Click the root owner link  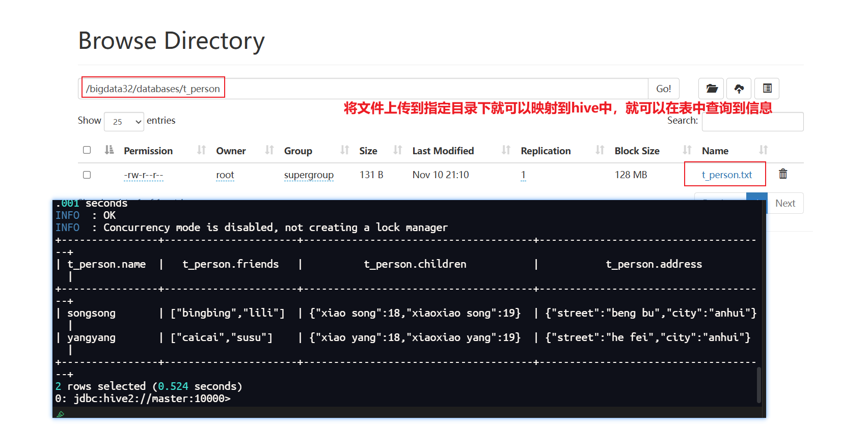point(225,175)
